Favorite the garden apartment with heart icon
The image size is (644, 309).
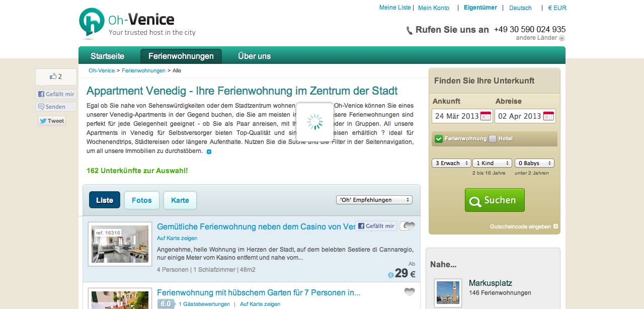point(410,292)
